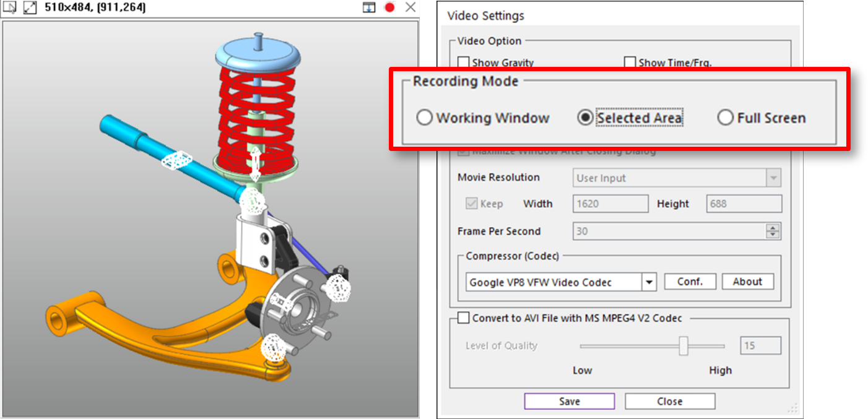Close the recording area toolbar
Viewport: 868px width, 419px height.
pyautogui.click(x=410, y=7)
